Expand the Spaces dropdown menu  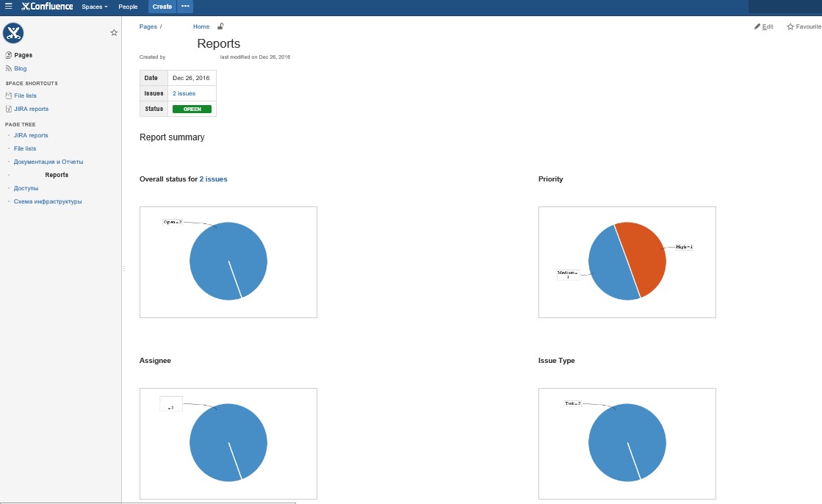tap(94, 7)
